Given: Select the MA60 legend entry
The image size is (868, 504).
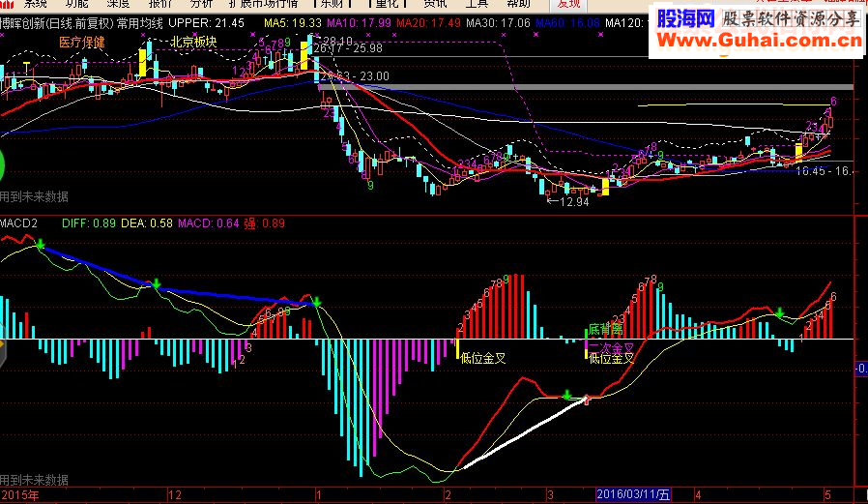Looking at the screenshot, I should coord(567,23).
